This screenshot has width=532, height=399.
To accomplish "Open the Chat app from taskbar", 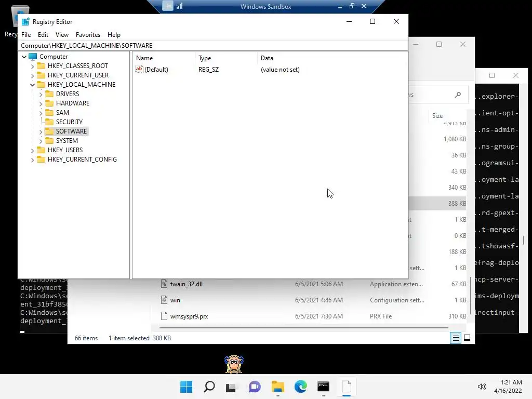I will [x=254, y=387].
